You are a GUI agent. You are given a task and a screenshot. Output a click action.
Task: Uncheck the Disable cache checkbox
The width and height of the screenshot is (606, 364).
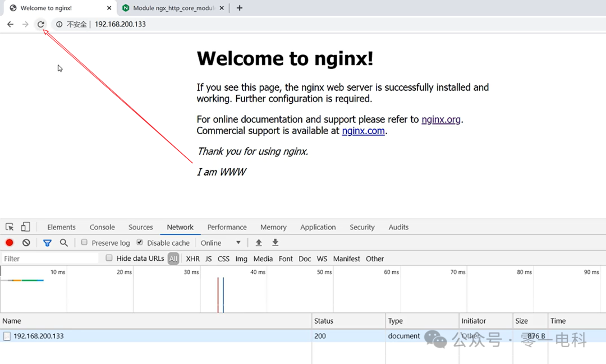(140, 242)
